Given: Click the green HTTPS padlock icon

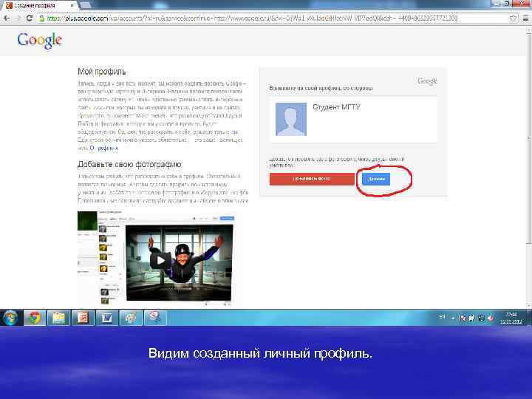Looking at the screenshot, I should click(42, 18).
